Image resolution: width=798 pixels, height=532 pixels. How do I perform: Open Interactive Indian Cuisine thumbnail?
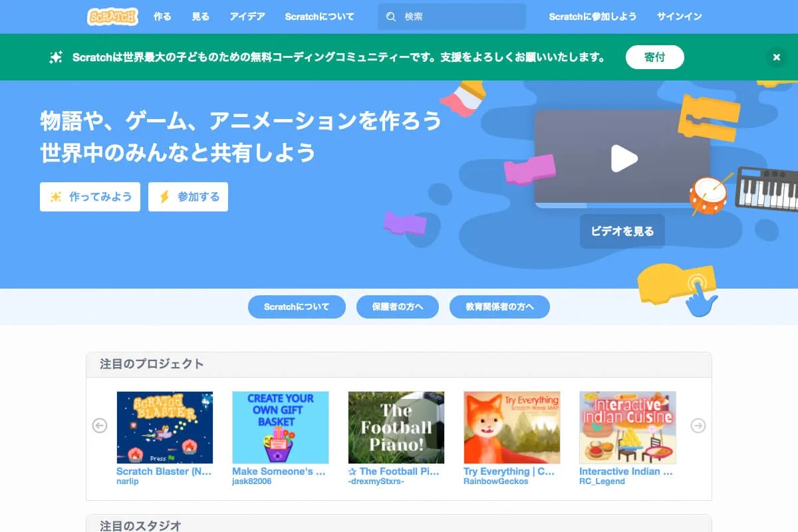click(628, 428)
